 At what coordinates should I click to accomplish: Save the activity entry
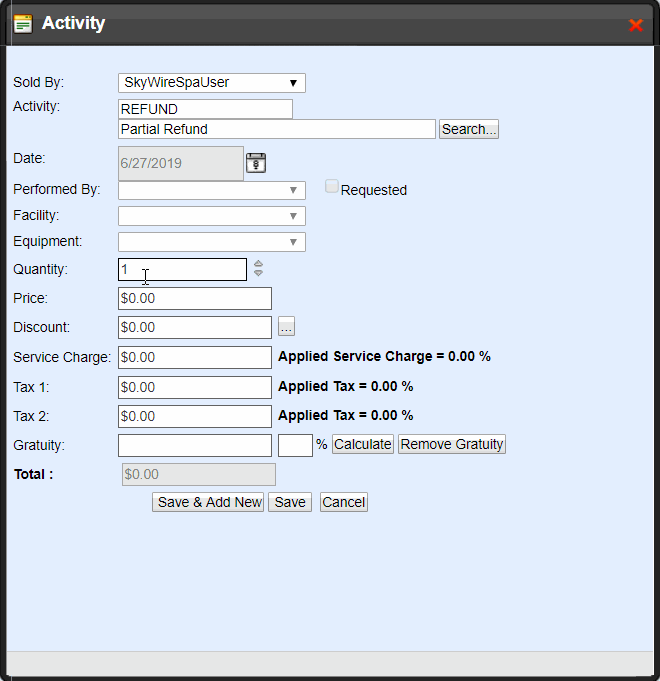[x=290, y=502]
